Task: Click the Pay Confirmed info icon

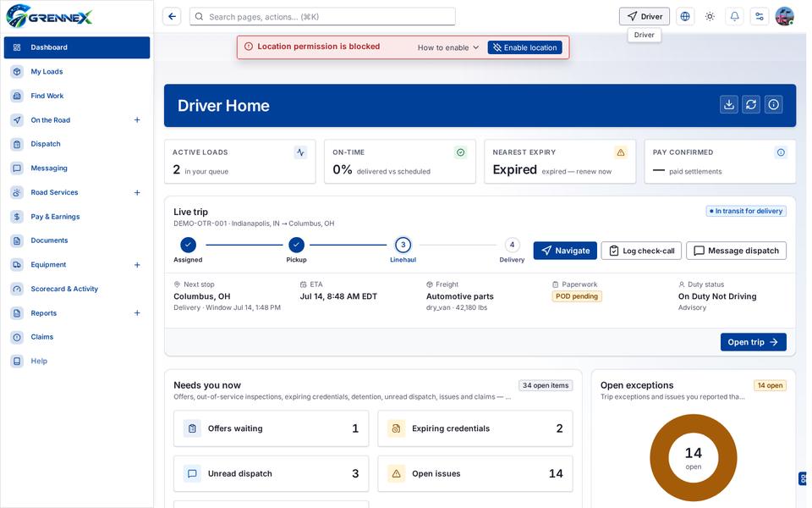Action: (781, 152)
